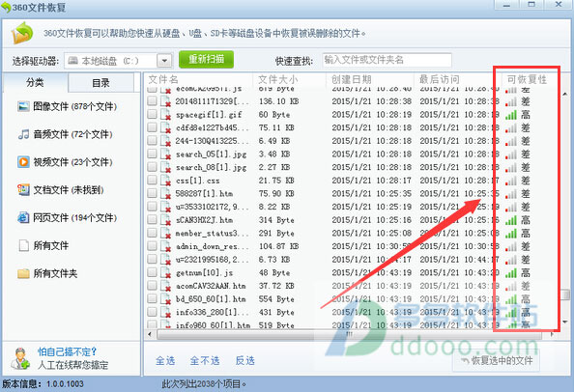Click the vertical scrollbar thumb of file list
Viewport: 574px width, 392px height.
566,294
